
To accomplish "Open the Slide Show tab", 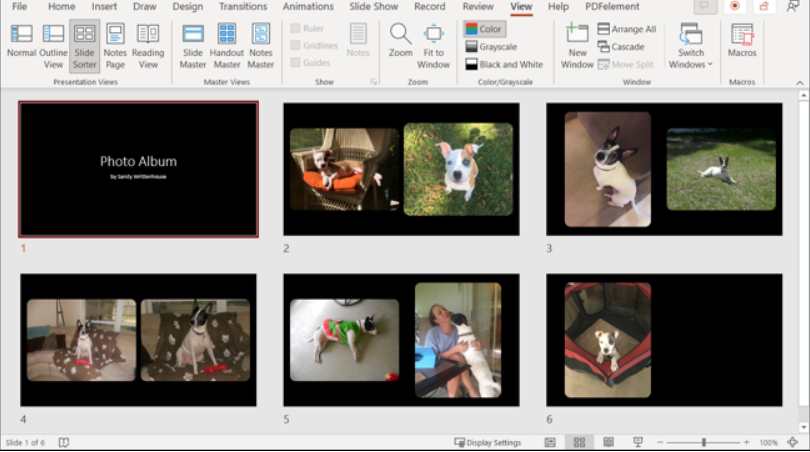I will pos(373,7).
